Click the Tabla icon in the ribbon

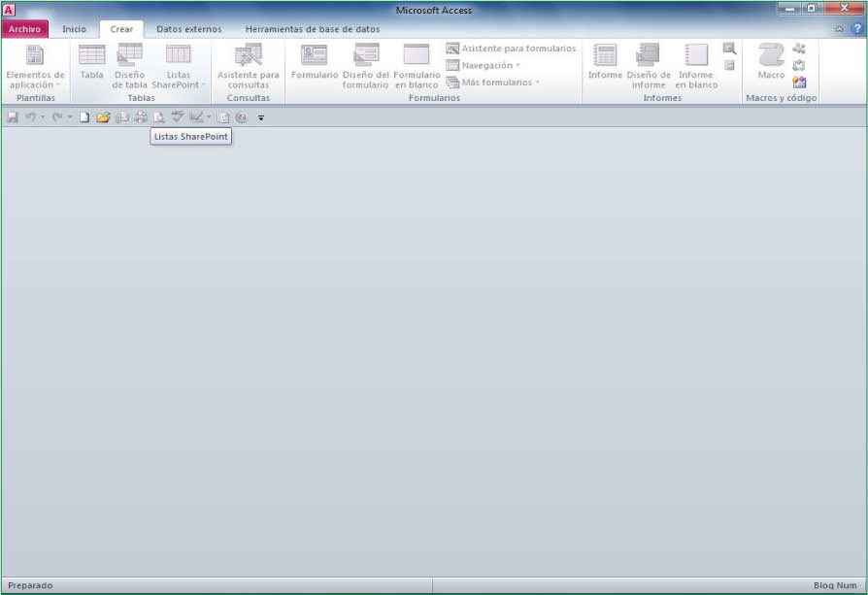[91, 63]
